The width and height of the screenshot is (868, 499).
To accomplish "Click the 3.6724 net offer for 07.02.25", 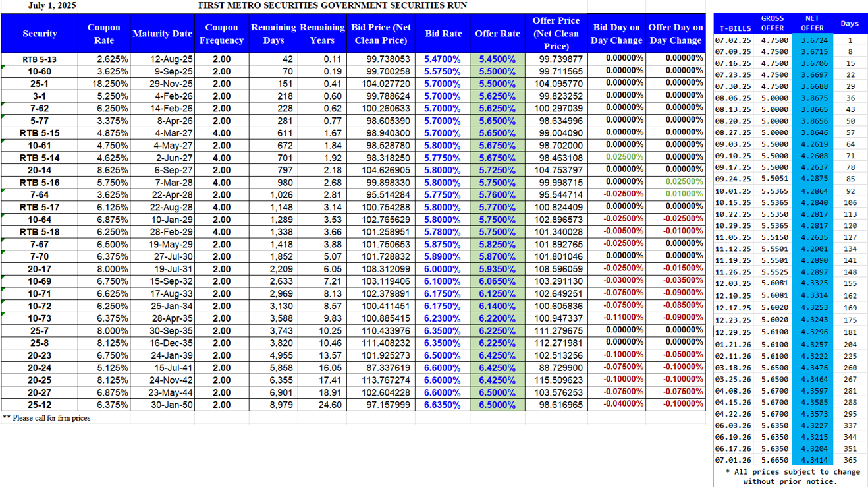I will 811,40.
